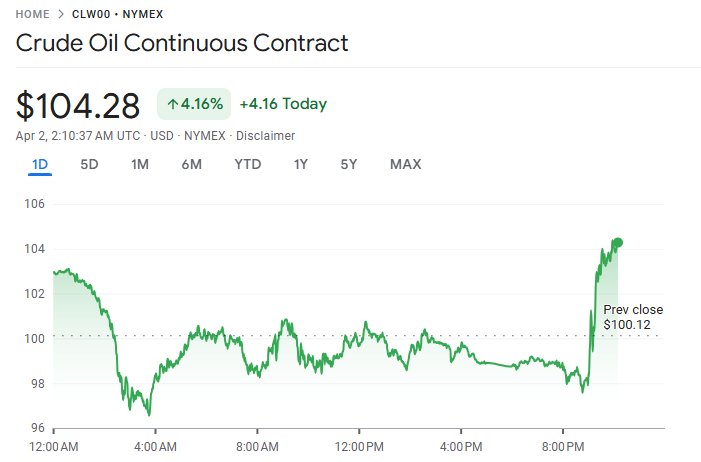Image resolution: width=701 pixels, height=462 pixels.
Task: Show the 1M price history
Action: [140, 164]
